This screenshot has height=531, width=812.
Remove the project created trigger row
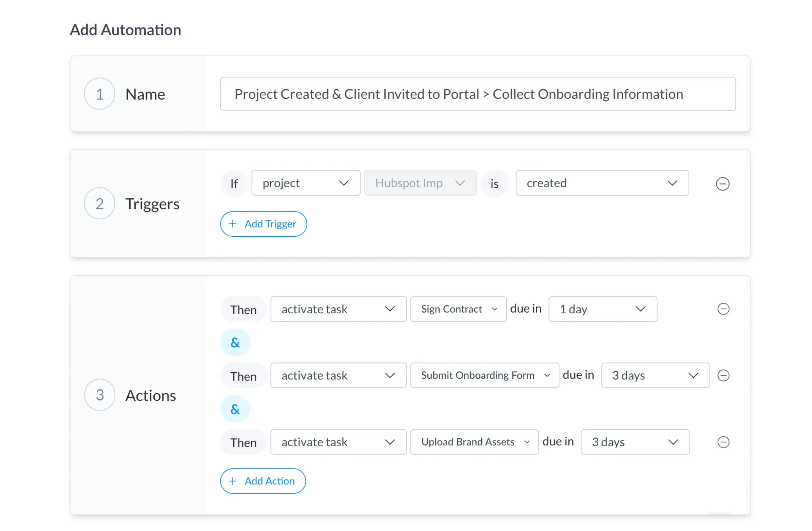point(722,184)
